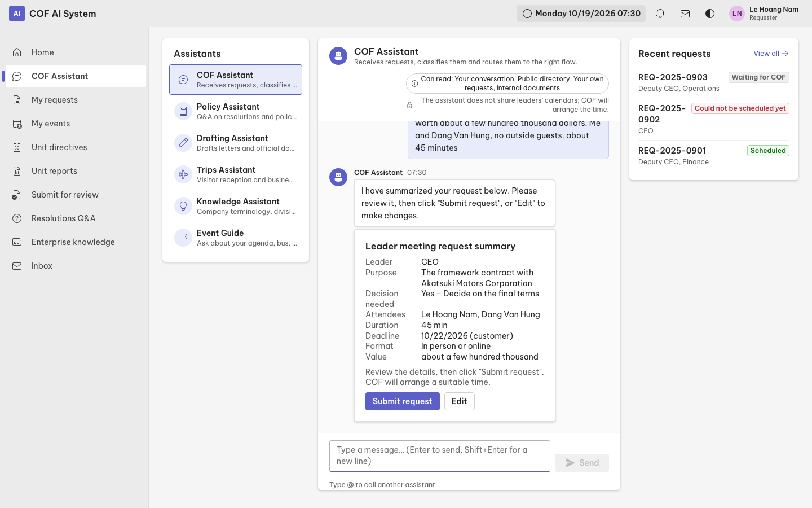The height and width of the screenshot is (508, 812).
Task: Click the Deadline value 10/22/2026 (customer)
Action: pyautogui.click(x=467, y=336)
